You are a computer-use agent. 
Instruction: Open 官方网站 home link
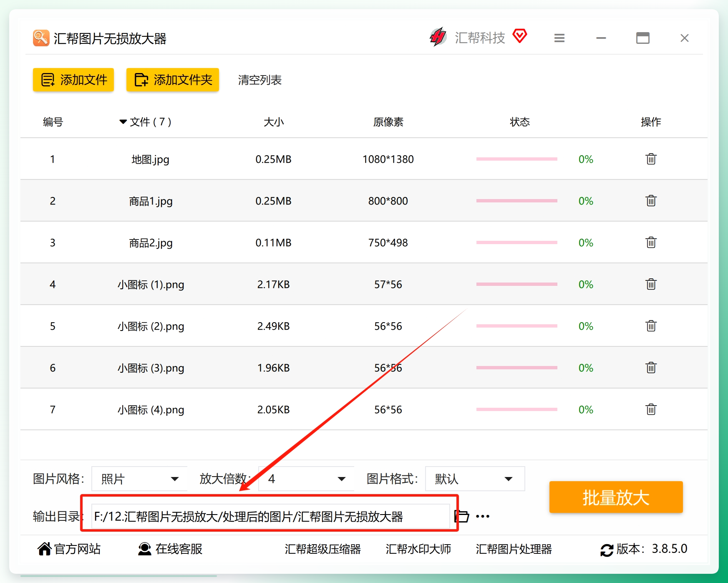pos(69,549)
